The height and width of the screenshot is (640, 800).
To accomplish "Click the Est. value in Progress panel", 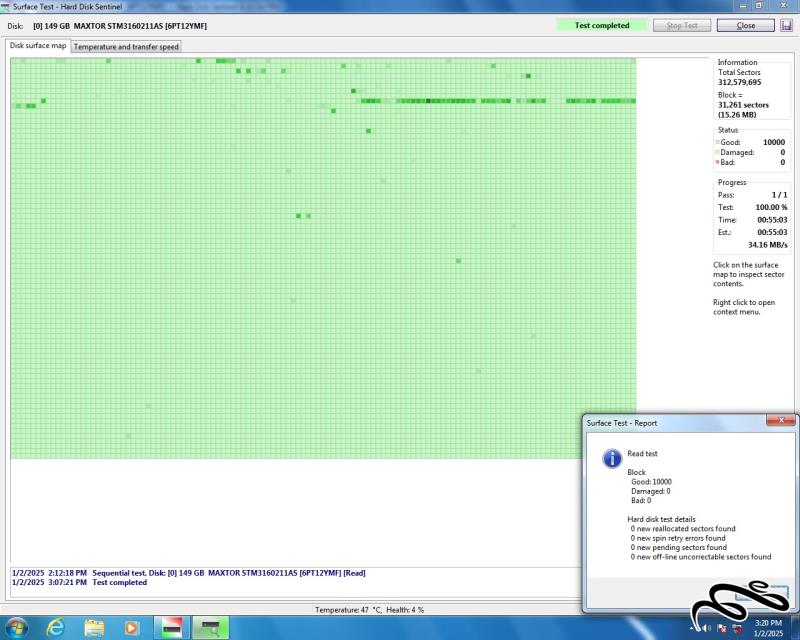I will pyautogui.click(x=772, y=232).
